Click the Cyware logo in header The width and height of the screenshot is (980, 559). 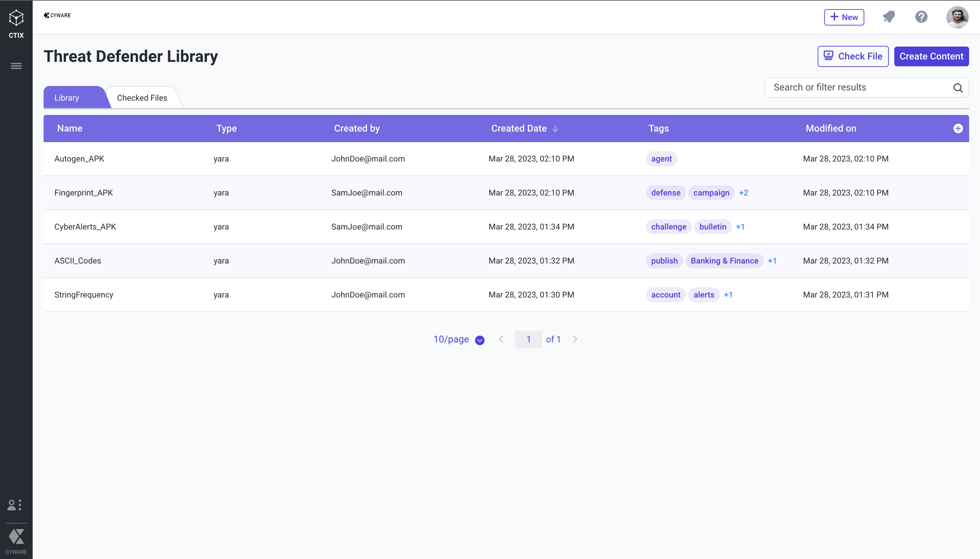point(57,15)
